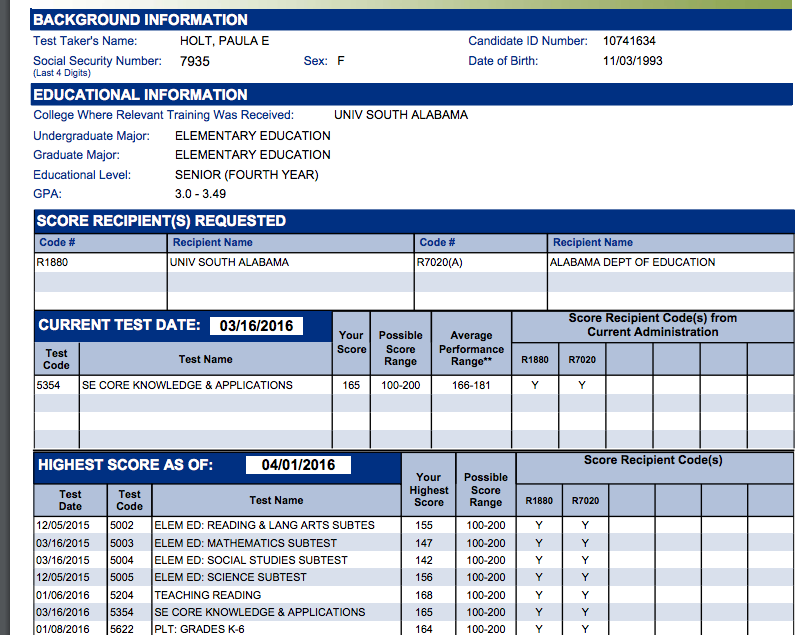The width and height of the screenshot is (805, 635).
Task: Click the GPA value 3.0 - 3.49
Action: point(197,194)
